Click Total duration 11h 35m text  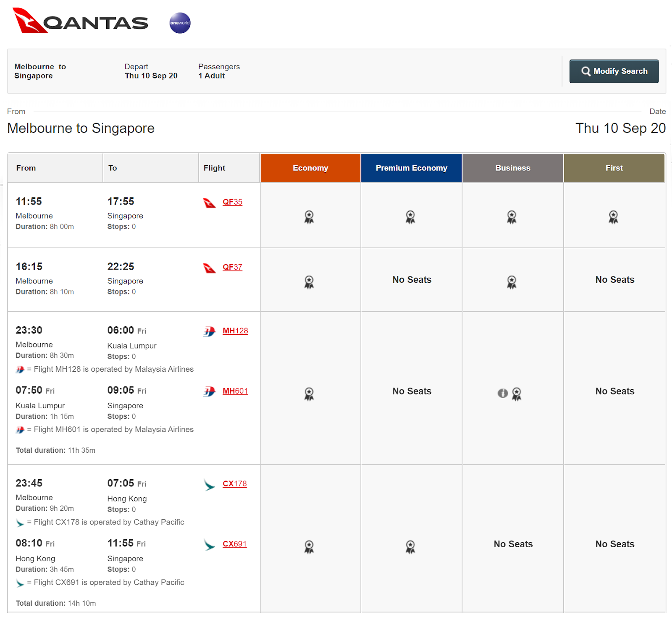tap(55, 450)
